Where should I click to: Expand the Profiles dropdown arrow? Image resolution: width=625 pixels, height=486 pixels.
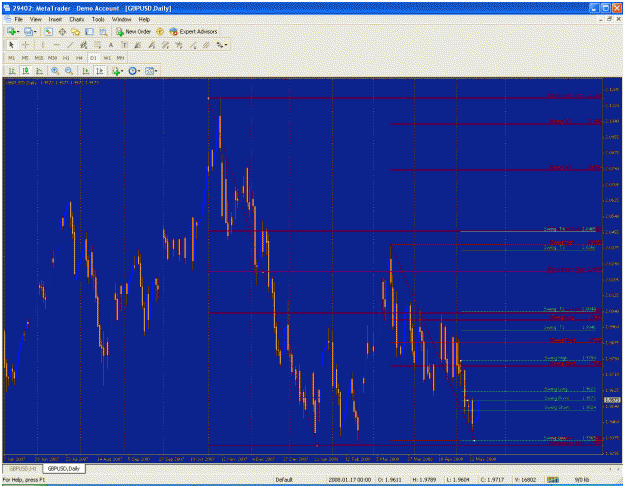(35, 31)
